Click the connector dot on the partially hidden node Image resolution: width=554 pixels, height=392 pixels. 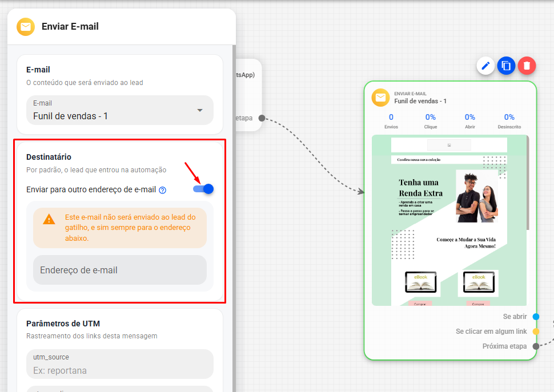click(262, 118)
